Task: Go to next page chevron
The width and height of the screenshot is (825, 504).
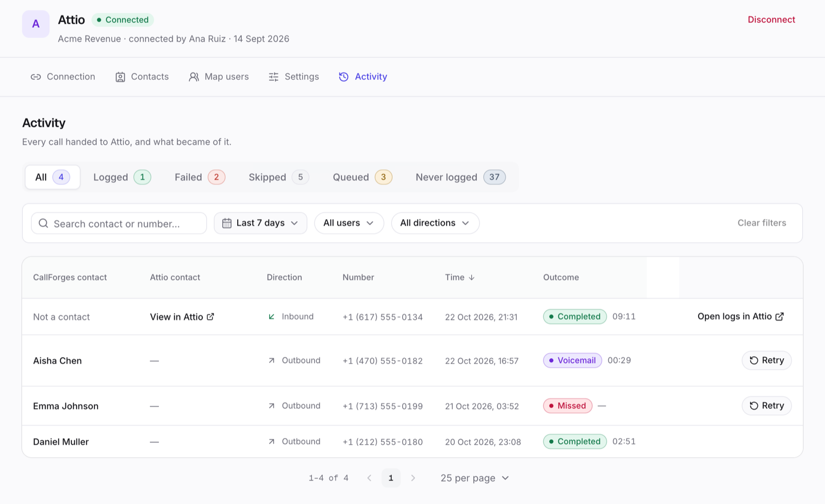Action: pyautogui.click(x=413, y=478)
